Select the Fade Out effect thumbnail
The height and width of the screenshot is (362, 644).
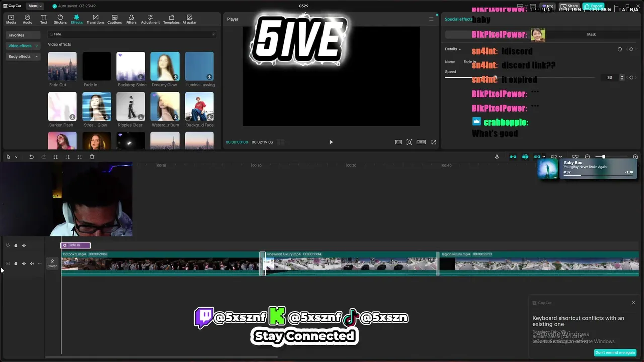click(x=62, y=66)
